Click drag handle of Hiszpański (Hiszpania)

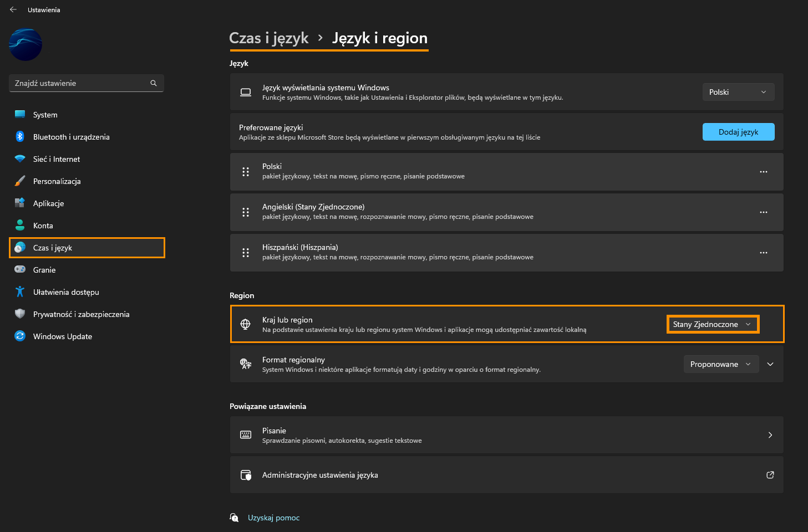pyautogui.click(x=246, y=253)
